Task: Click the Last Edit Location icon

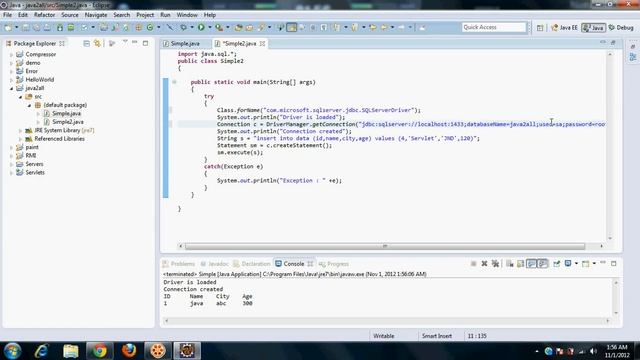Action: click(373, 27)
